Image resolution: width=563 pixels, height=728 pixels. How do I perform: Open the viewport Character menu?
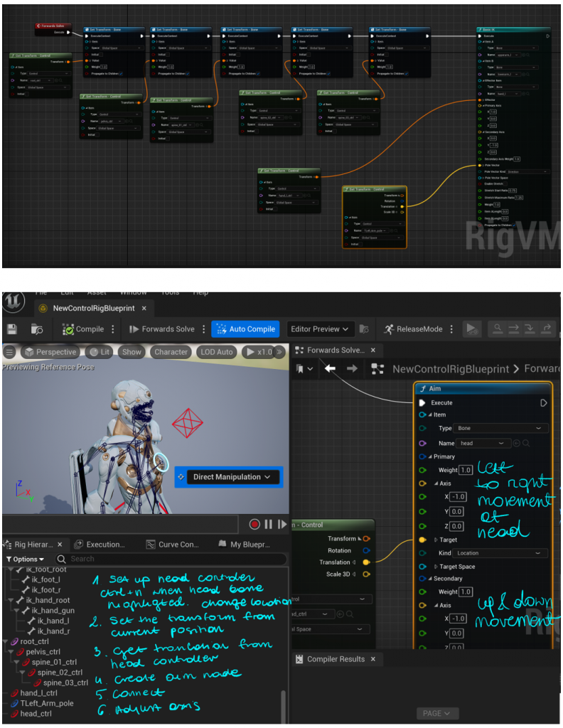coord(171,352)
